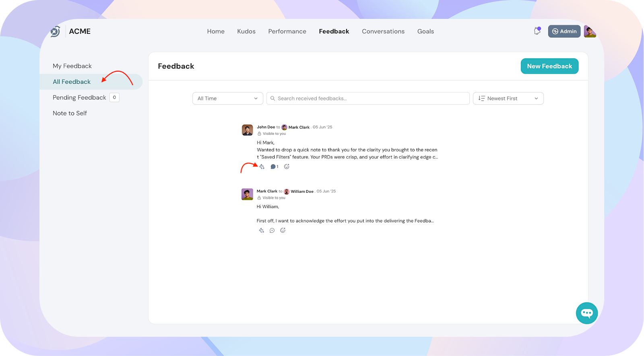Click the Pending Feedback count badge
Viewport: 644px width, 356px height.
point(114,97)
